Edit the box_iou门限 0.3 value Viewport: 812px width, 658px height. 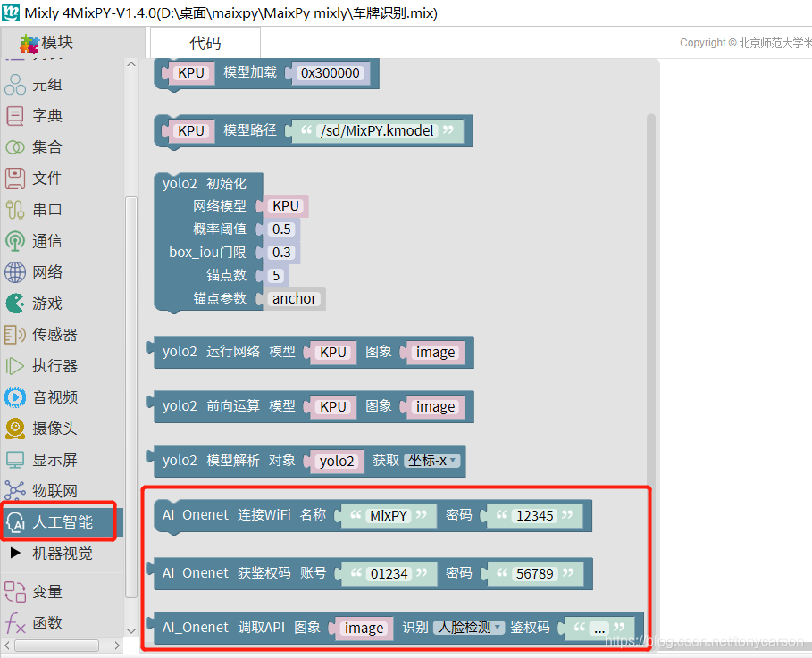click(x=281, y=252)
